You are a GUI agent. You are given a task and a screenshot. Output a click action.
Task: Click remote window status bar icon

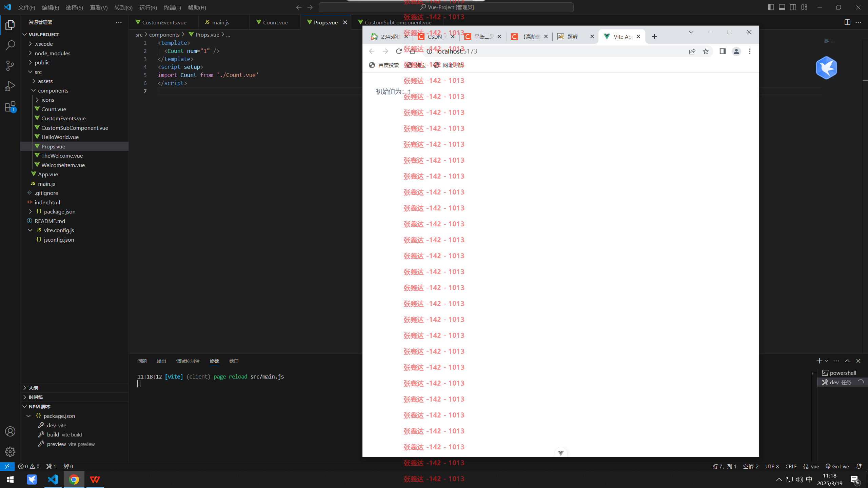pyautogui.click(x=7, y=466)
